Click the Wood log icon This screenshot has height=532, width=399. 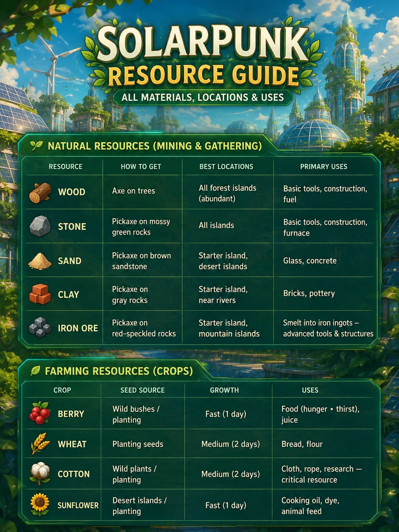point(40,193)
